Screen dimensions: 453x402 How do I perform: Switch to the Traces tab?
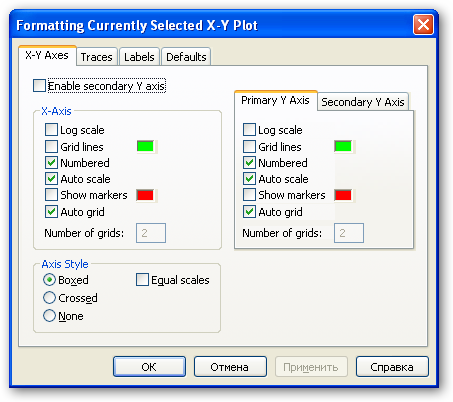pyautogui.click(x=97, y=57)
